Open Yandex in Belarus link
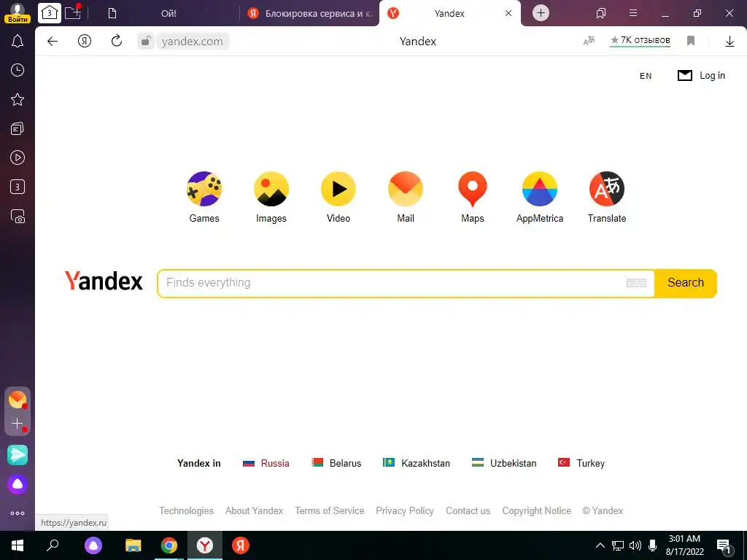 click(x=336, y=463)
